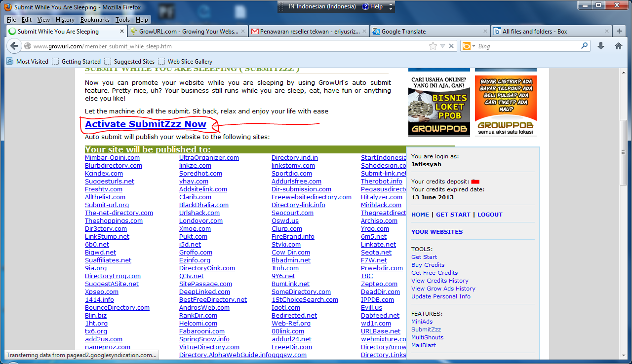Open the Help menu in the menu bar
Screen dimensions: 632x364
(142, 20)
